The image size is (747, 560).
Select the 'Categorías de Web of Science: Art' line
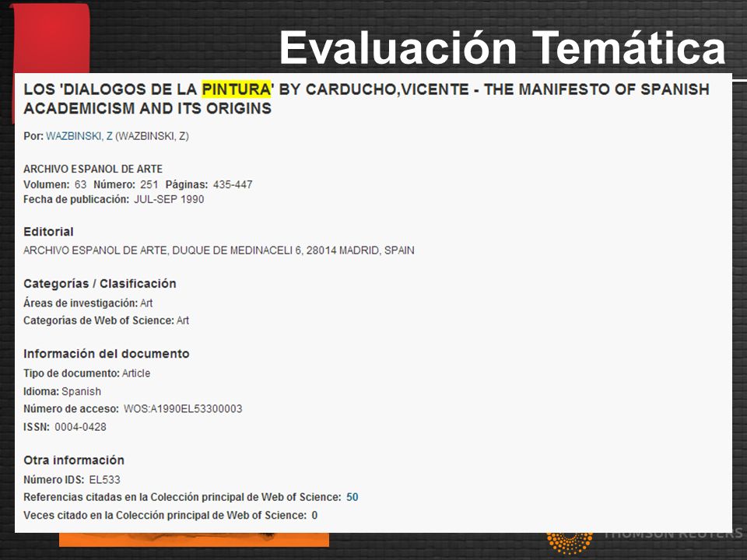107,321
